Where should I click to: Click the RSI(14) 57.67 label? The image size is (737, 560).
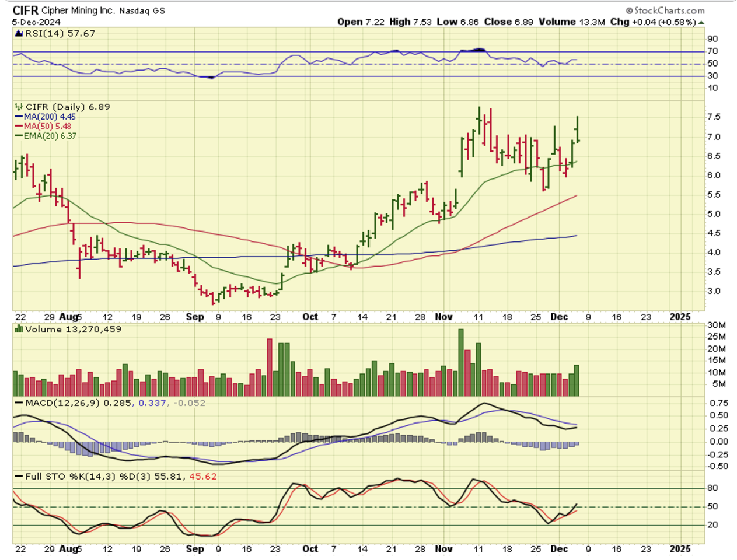point(60,33)
